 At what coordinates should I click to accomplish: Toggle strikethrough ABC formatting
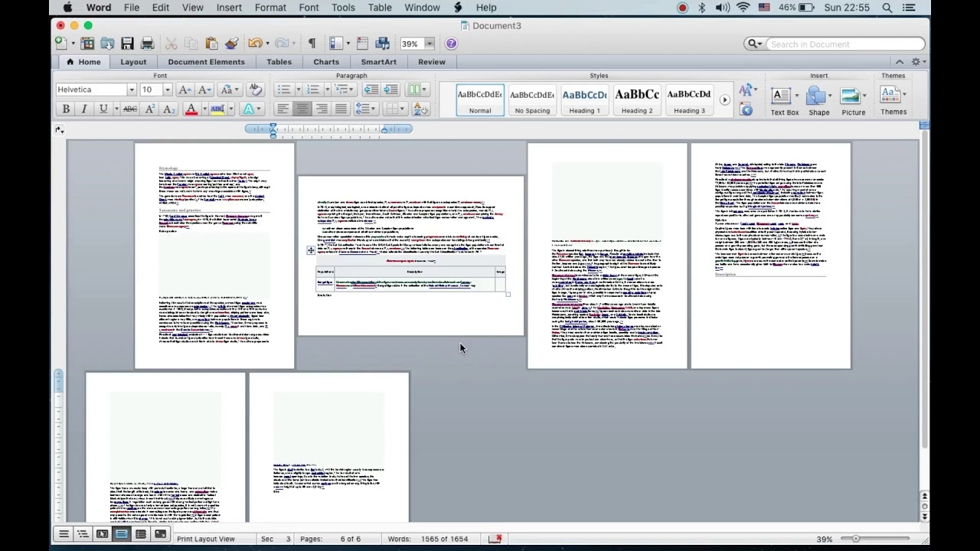click(x=130, y=109)
